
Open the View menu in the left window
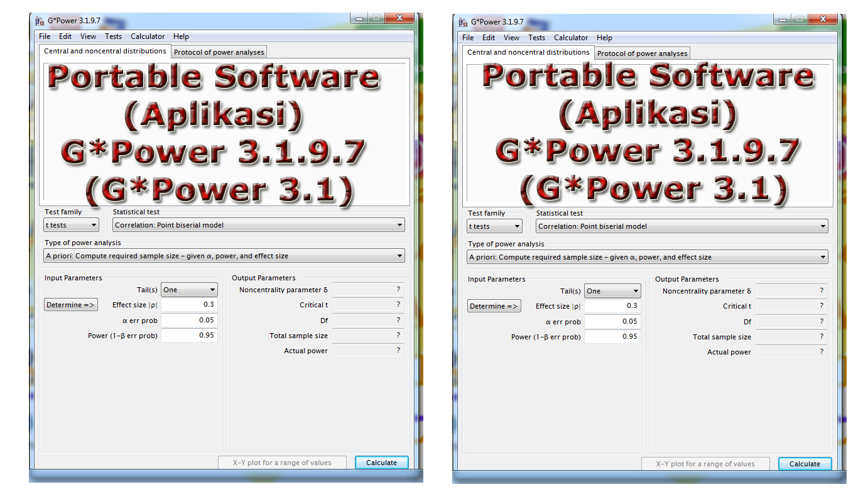click(x=88, y=36)
